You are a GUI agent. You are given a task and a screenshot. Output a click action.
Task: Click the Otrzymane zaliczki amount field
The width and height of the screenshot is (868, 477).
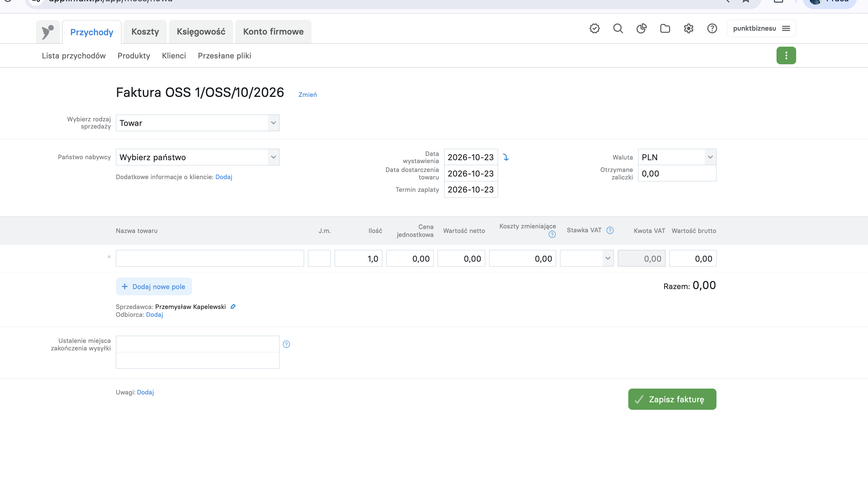[x=677, y=173]
